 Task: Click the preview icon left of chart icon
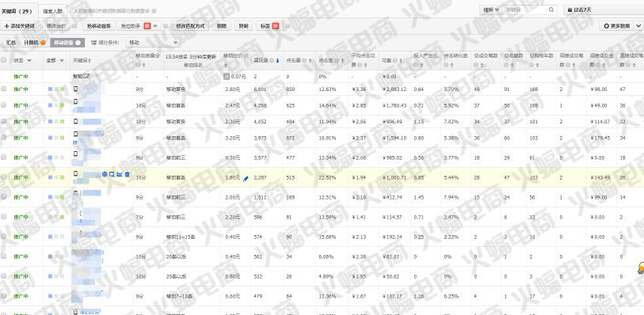112,174
